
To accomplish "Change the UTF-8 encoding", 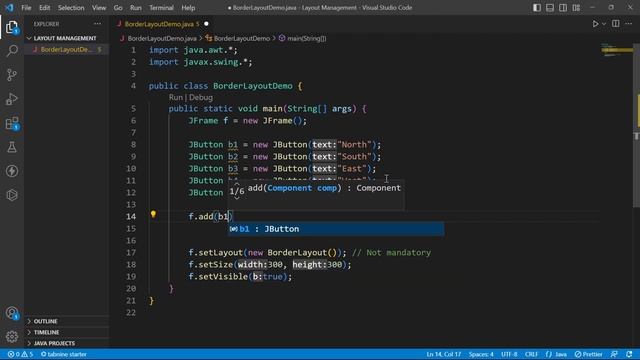I will (509, 354).
